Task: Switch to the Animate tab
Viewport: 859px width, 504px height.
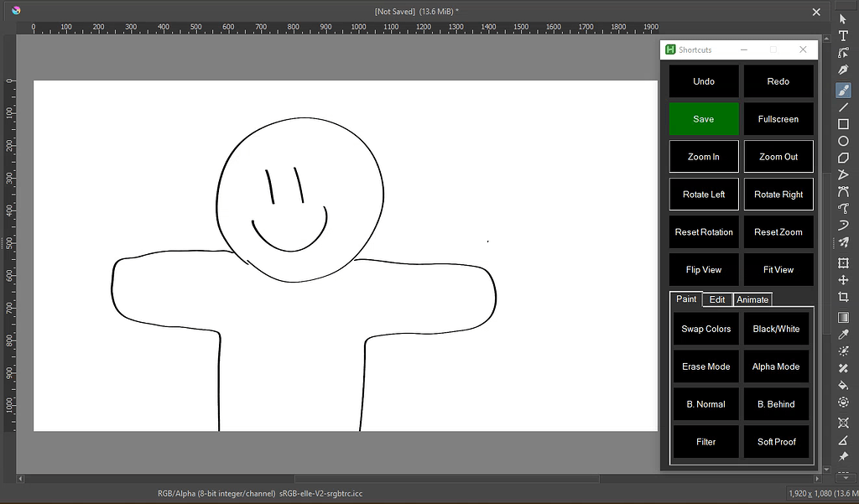Action: 752,299
